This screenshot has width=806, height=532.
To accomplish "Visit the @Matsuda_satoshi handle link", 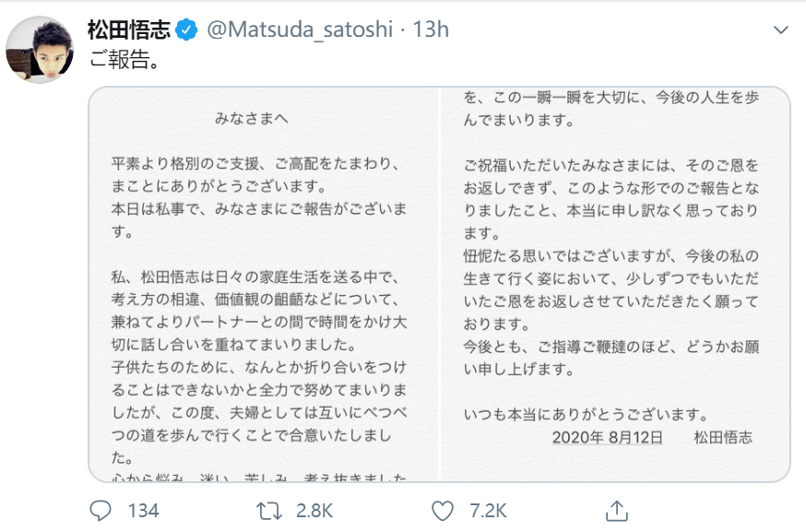I will tap(301, 30).
